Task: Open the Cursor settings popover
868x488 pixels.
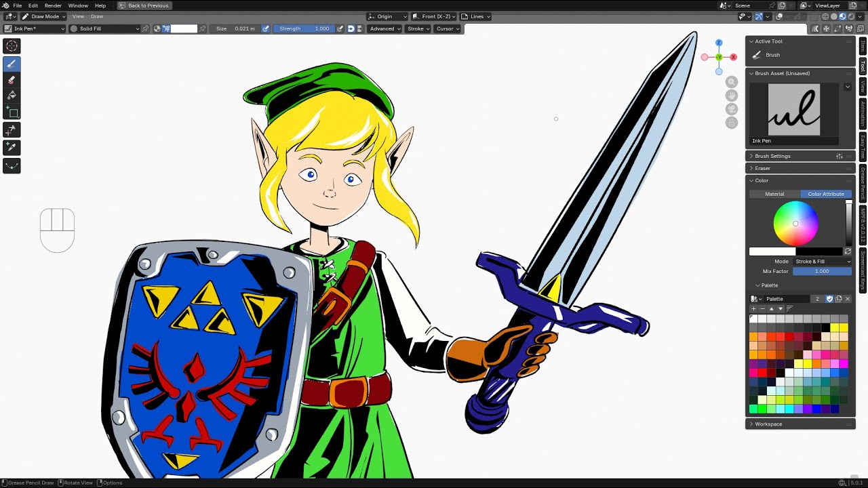Action: (448, 28)
